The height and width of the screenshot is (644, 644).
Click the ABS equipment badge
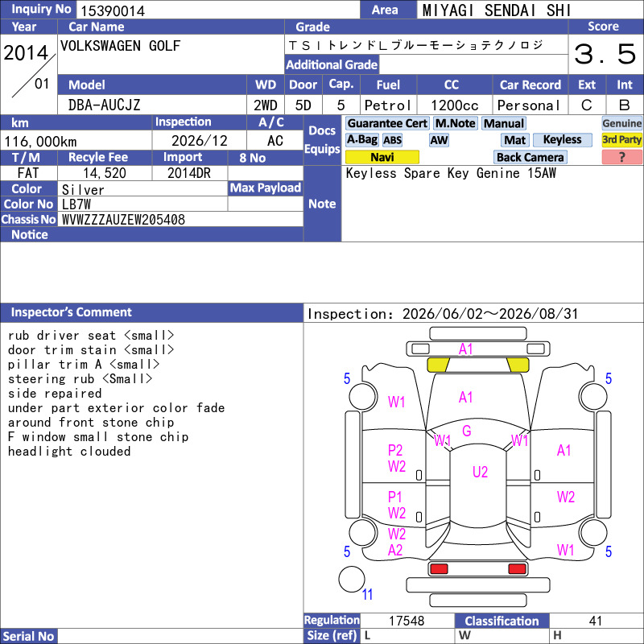click(392, 140)
